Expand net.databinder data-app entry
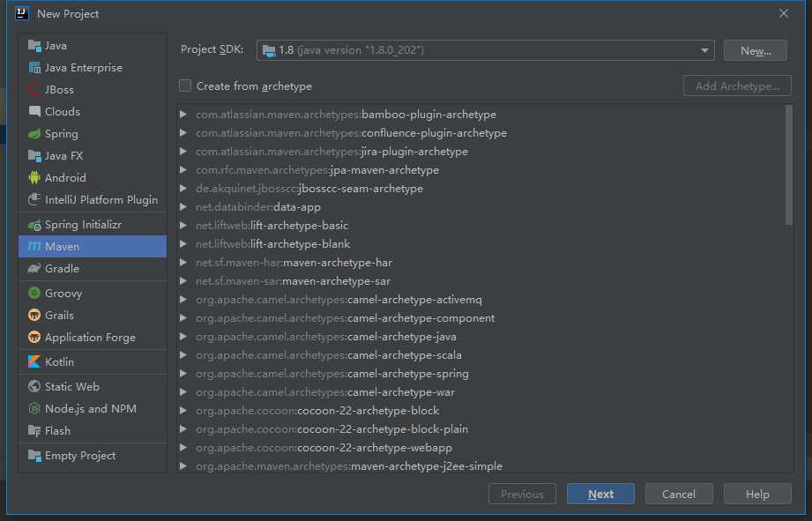Viewport: 812px width, 521px height. point(183,206)
